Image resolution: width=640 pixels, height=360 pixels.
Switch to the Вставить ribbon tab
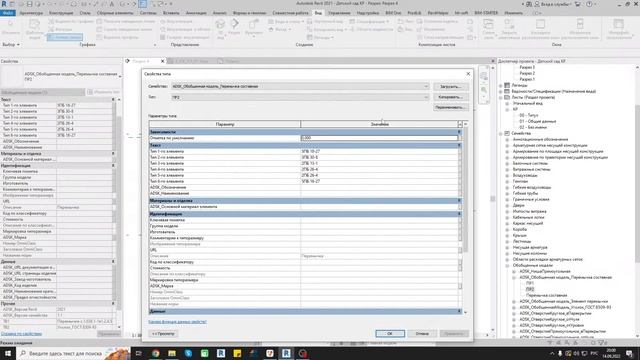pyautogui.click(x=171, y=13)
